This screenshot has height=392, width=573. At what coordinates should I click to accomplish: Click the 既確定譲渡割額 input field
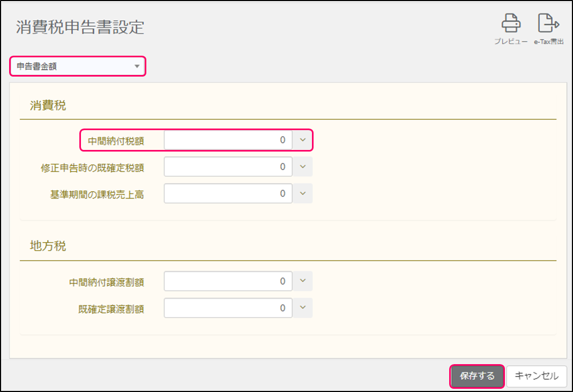coord(228,308)
